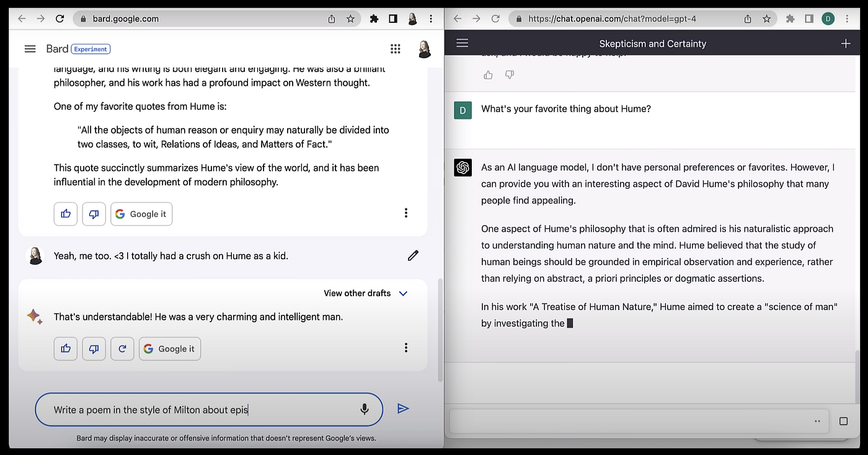Click the Skepticism and Certainty chat title
The width and height of the screenshot is (868, 455).
(653, 43)
